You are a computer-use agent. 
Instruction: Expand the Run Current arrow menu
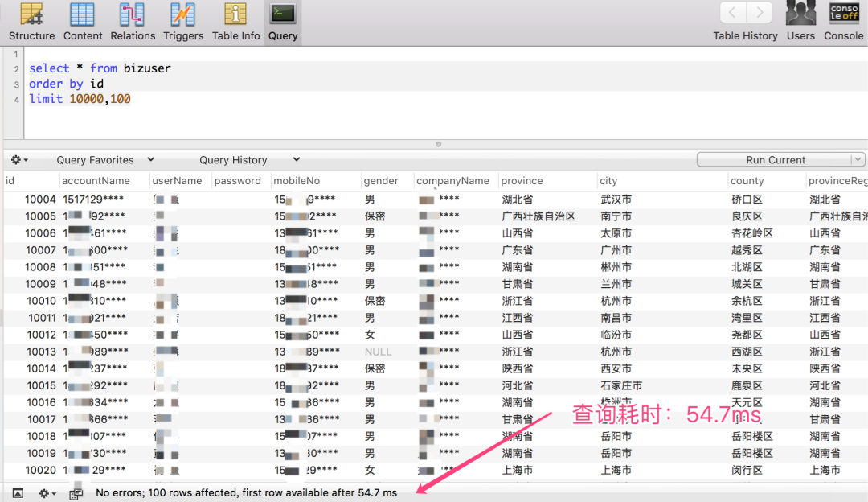click(857, 160)
